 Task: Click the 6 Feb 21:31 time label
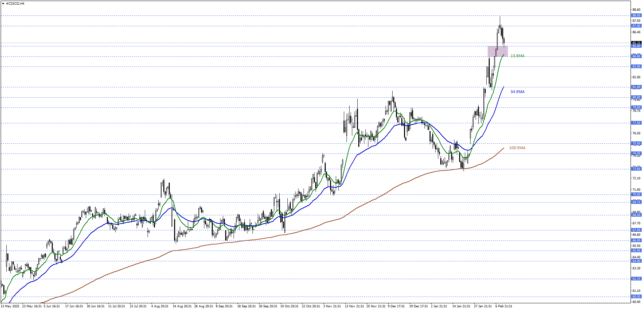[504, 306]
